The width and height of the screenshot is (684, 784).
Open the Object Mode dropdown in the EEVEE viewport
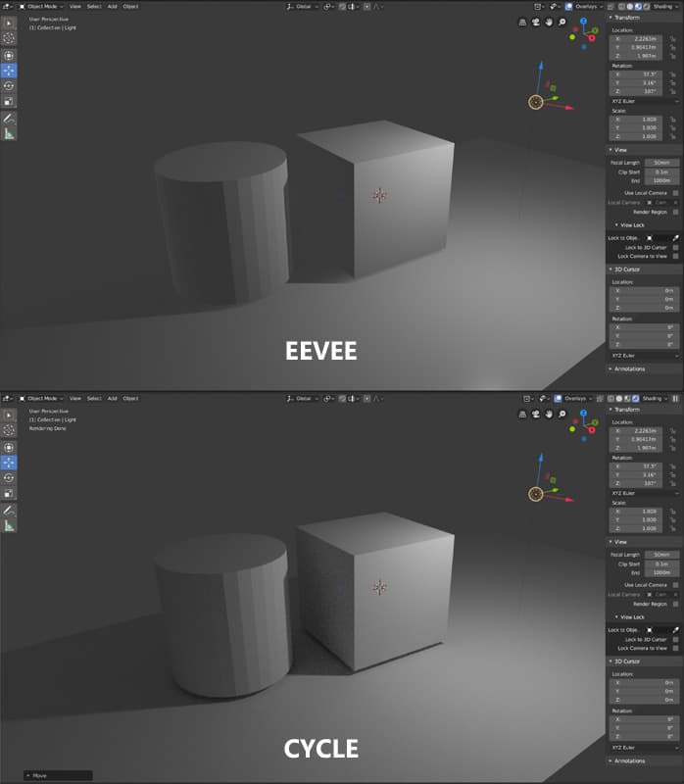(39, 6)
